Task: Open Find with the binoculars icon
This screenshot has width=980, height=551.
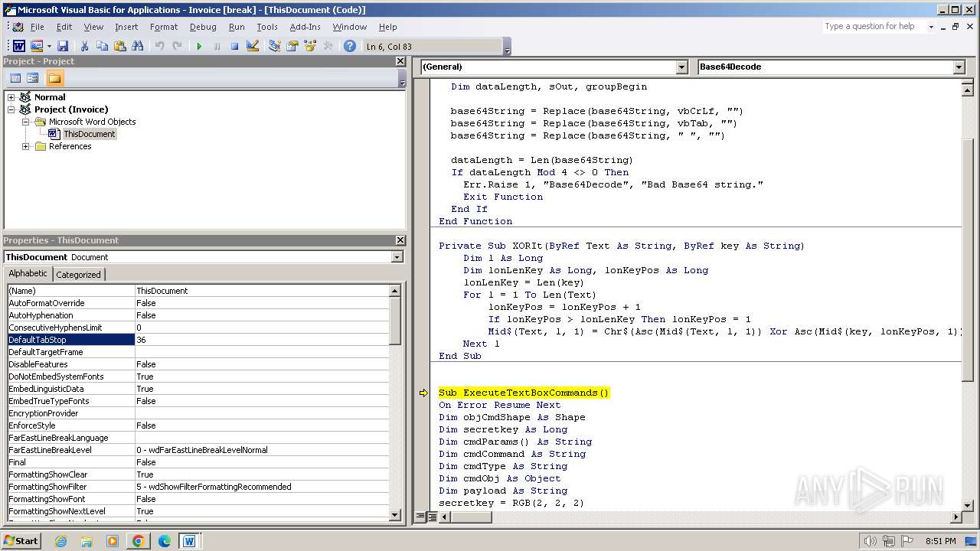Action: (137, 47)
